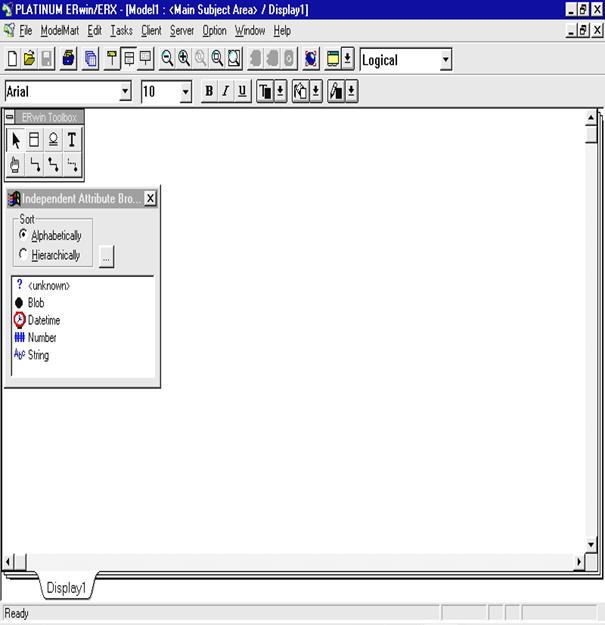Switch to the Display1 tab
The height and width of the screenshot is (625, 605).
[x=66, y=588]
